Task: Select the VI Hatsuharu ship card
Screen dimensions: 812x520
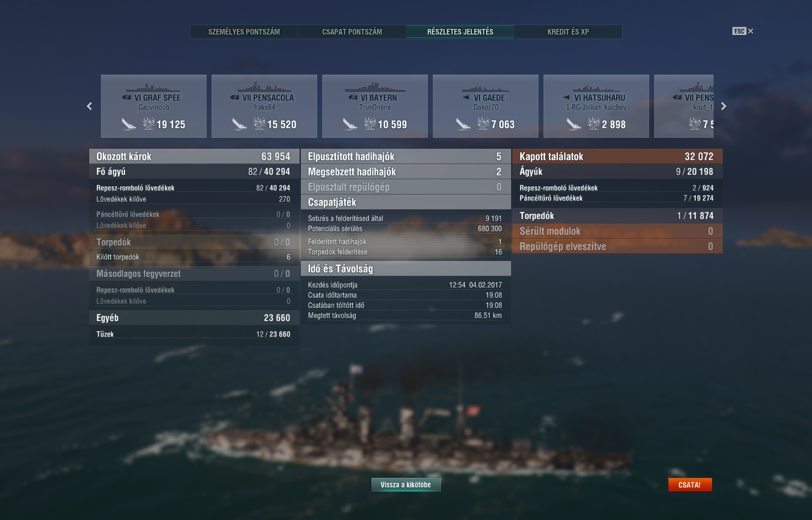Action: 596,106
